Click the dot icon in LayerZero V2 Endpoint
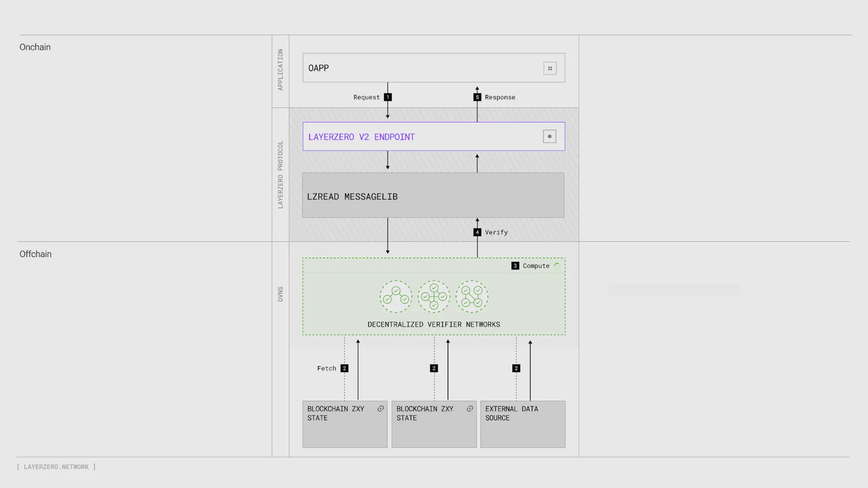This screenshot has width=868, height=488. pos(550,137)
